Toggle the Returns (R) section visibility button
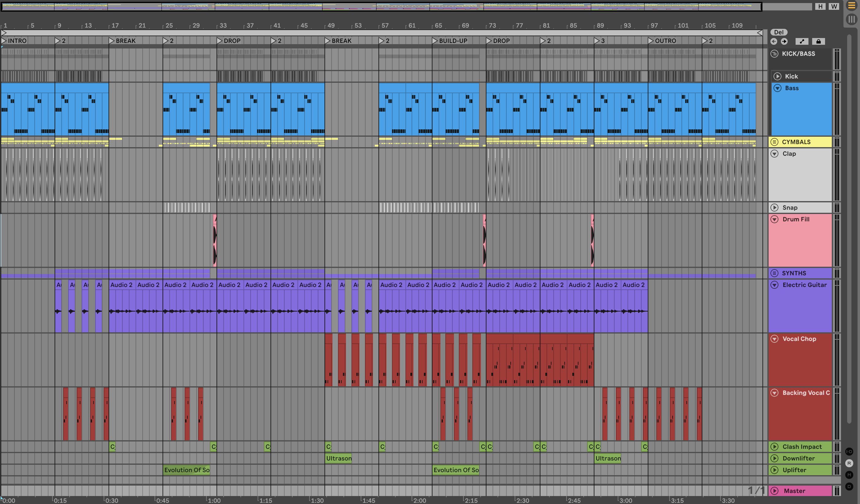Screen dimensions: 860x504 coord(849,463)
